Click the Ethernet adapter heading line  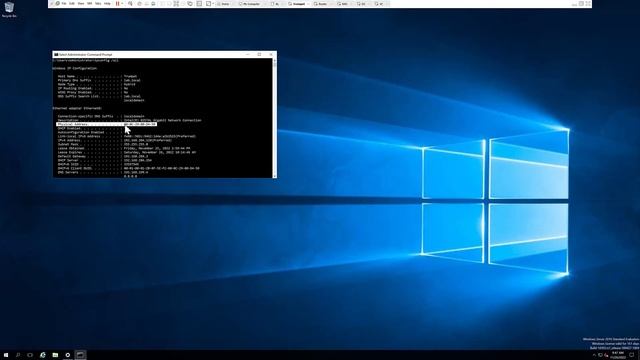click(x=78, y=108)
